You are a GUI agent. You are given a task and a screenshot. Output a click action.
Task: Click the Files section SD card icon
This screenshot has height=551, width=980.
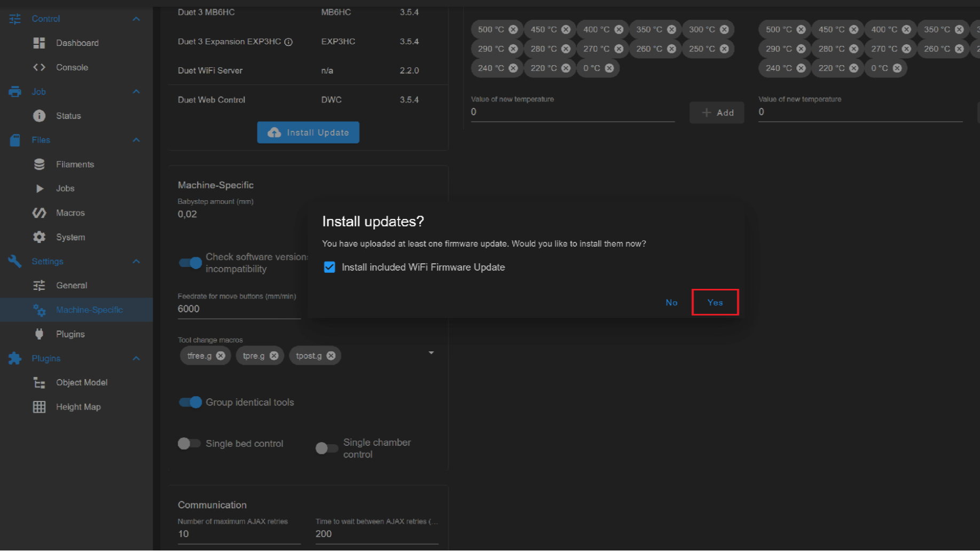(15, 140)
